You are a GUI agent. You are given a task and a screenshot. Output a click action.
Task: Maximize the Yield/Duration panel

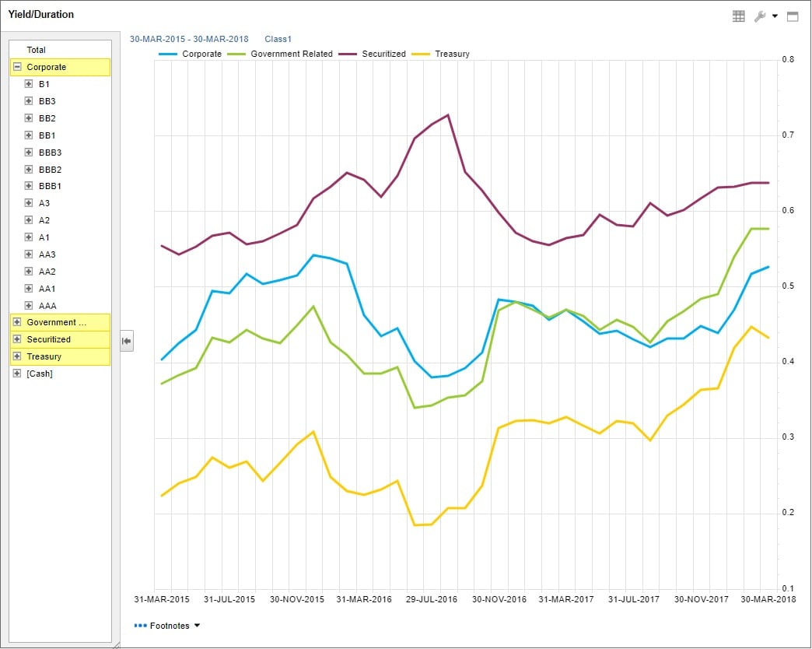(793, 16)
